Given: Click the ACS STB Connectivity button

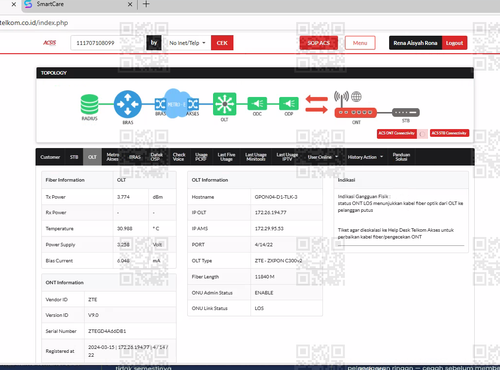Looking at the screenshot, I should click(x=449, y=133).
